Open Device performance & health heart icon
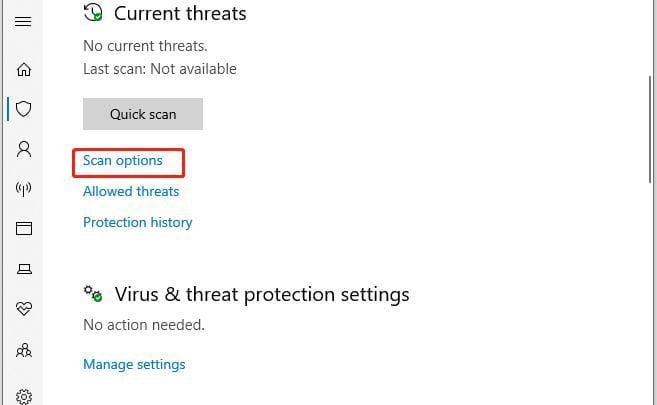This screenshot has width=657, height=405. [24, 310]
